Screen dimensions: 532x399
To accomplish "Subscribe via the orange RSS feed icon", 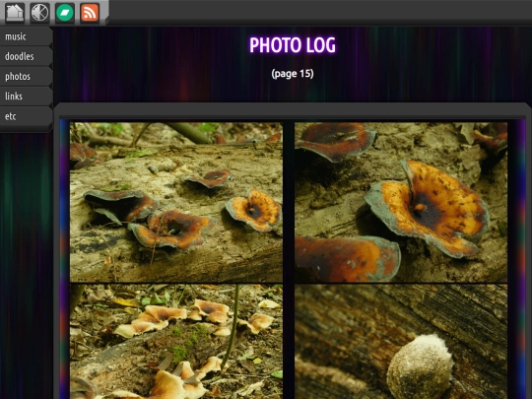I will [x=90, y=13].
